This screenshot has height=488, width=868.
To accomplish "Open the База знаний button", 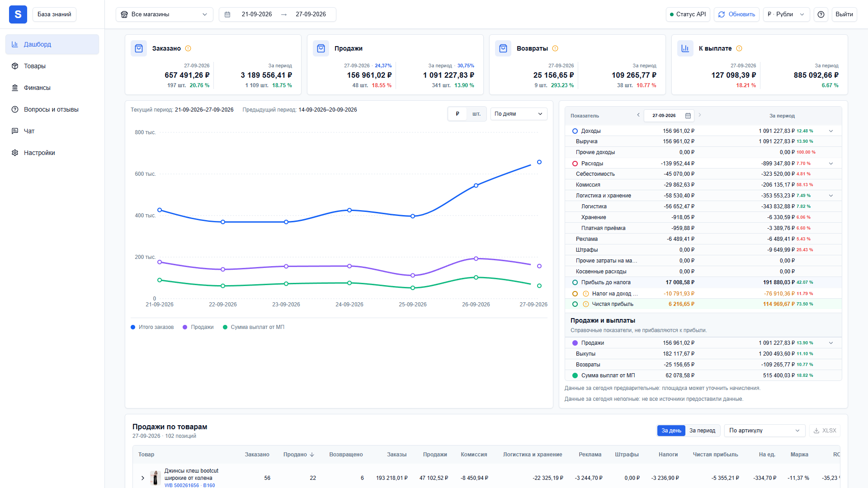I will (54, 14).
